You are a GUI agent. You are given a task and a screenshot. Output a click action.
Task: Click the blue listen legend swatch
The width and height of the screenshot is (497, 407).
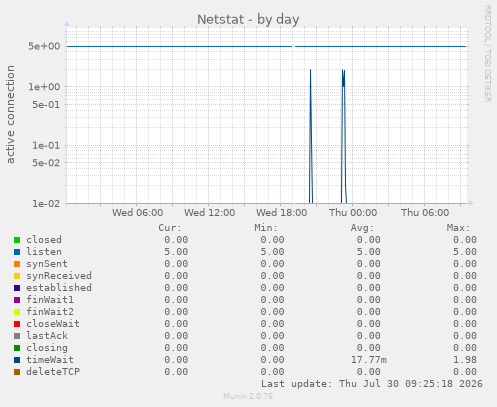click(17, 252)
